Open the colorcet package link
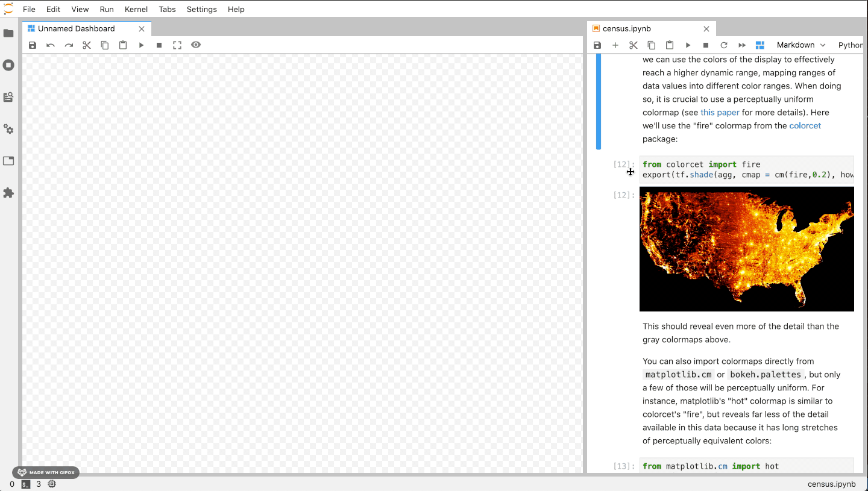This screenshot has width=868, height=491. [805, 125]
